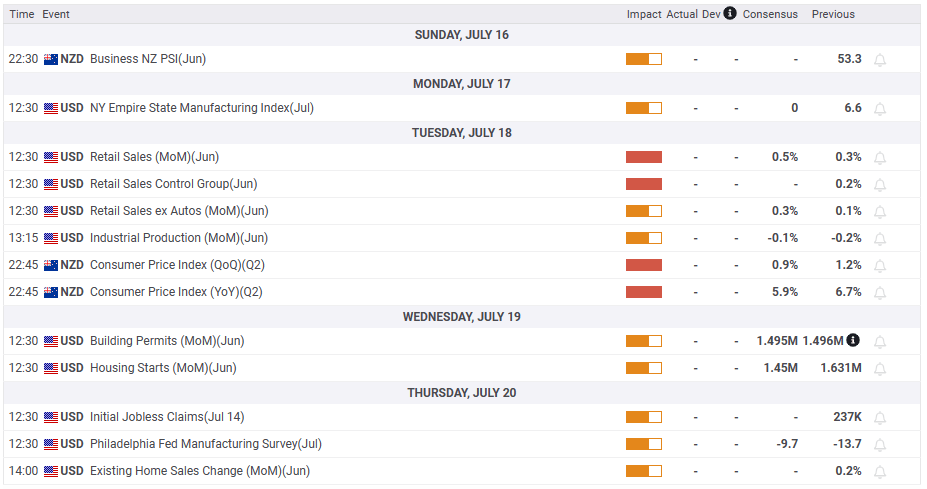Click New Zealand flag on Business NZ PSI row
The image size is (927, 489).
[51, 59]
